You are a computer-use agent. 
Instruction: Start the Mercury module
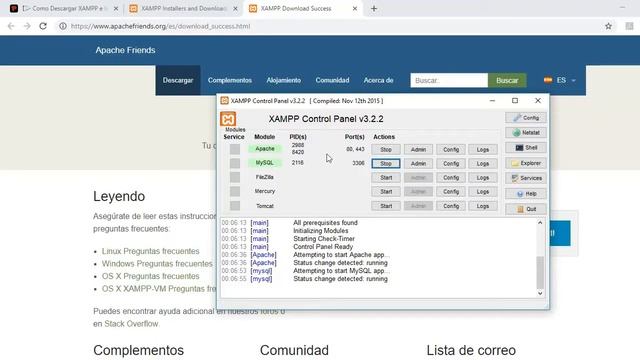point(386,192)
